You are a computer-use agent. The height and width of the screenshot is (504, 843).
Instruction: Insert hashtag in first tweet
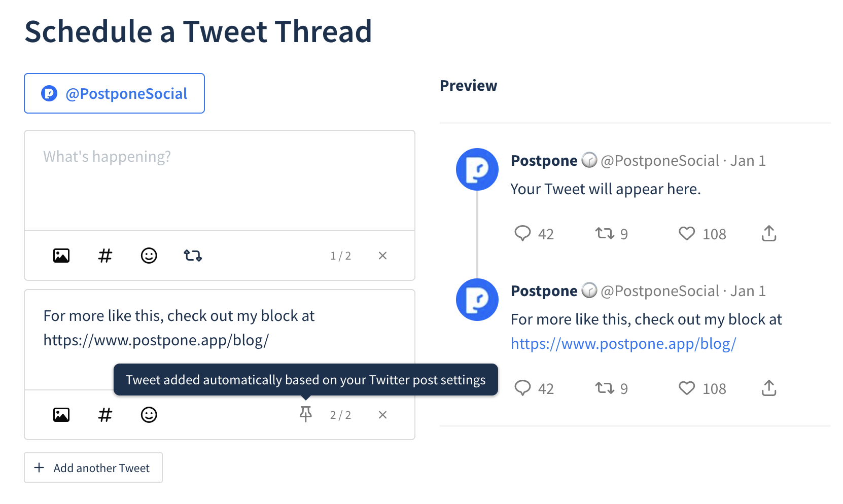(x=105, y=256)
